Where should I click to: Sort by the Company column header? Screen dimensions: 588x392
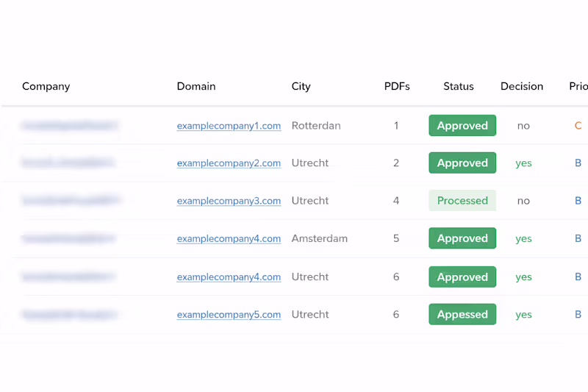pyautogui.click(x=46, y=86)
